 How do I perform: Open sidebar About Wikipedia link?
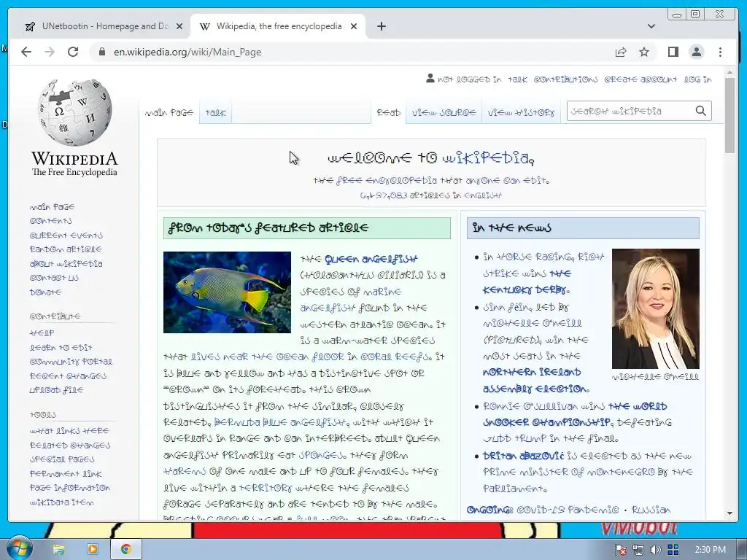66,264
